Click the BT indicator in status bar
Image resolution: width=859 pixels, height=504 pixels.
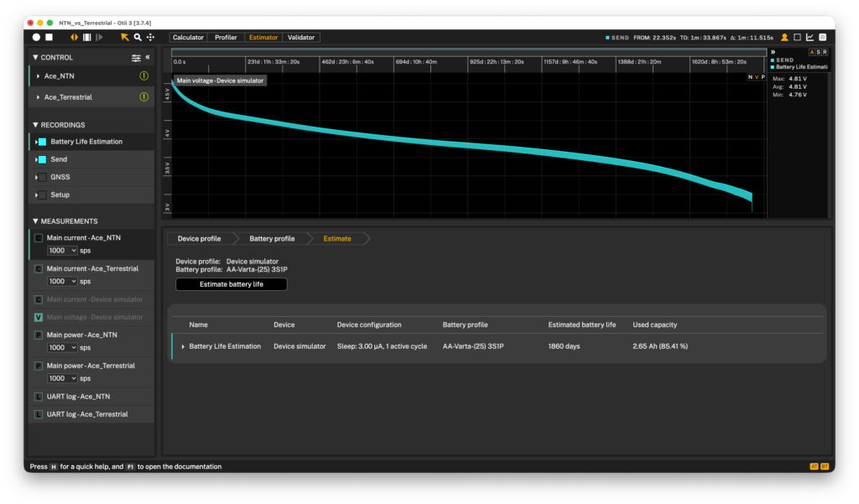coord(824,467)
